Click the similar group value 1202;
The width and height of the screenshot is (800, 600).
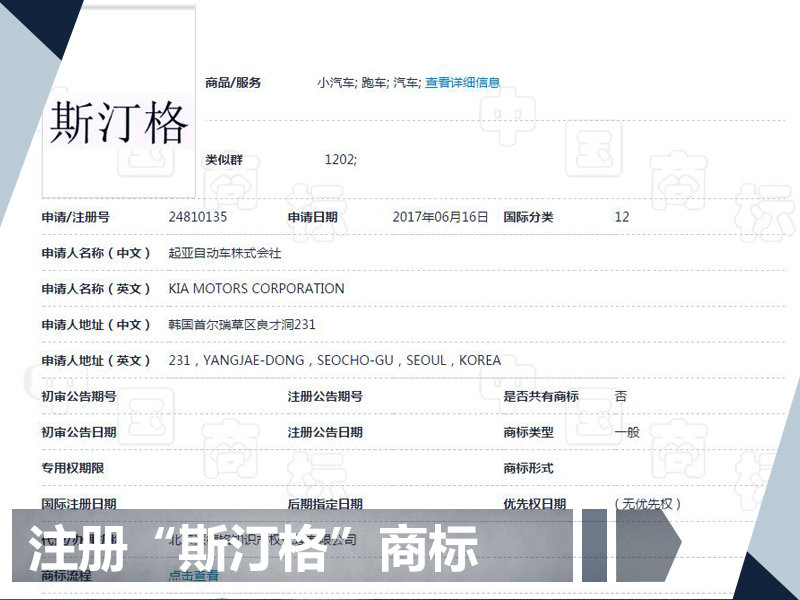(x=341, y=160)
